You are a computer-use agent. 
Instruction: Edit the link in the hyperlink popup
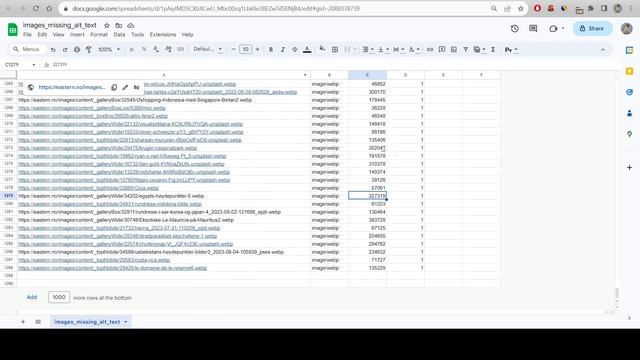(x=125, y=87)
